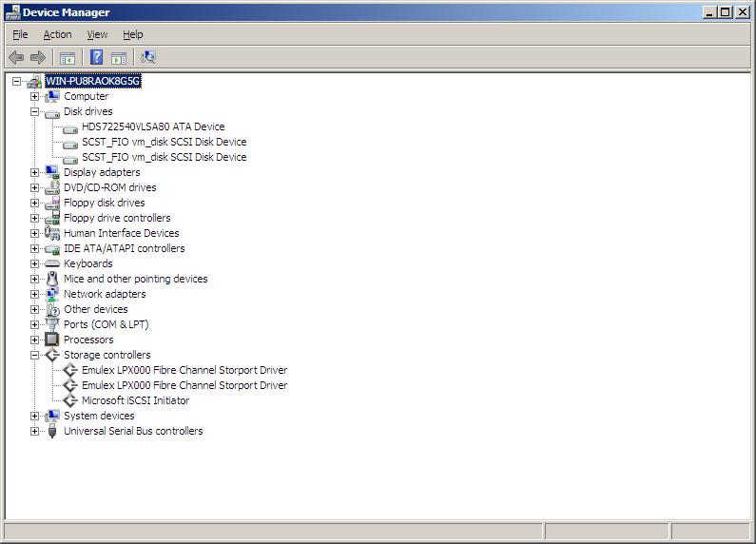This screenshot has height=544, width=756.
Task: Open the Help question-mark toolbar icon
Action: pos(96,57)
